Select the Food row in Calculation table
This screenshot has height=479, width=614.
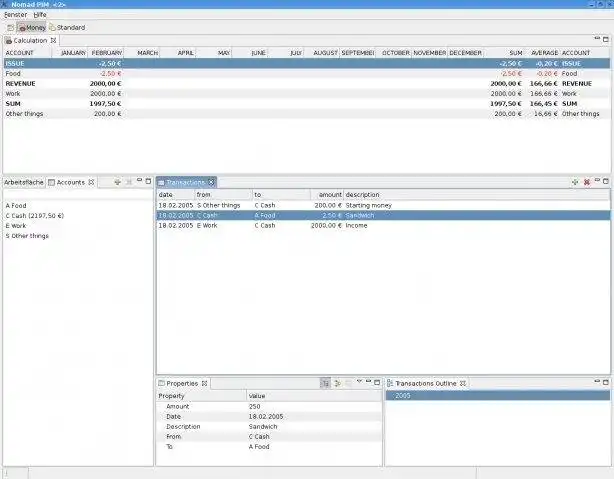point(307,74)
